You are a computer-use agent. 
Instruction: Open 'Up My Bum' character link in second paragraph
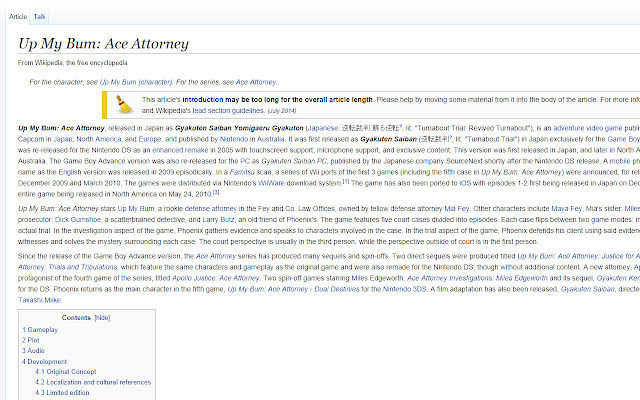136,209
